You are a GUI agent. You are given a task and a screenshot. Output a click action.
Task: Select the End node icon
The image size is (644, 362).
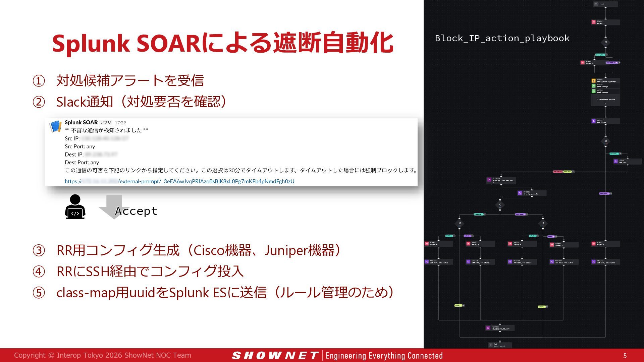pos(490,345)
